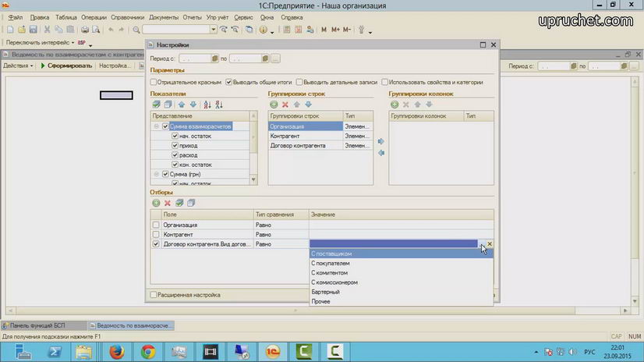Collapse Сумма взаиморасчетов tree node
Screen dimensions: 644x362
pos(157,126)
